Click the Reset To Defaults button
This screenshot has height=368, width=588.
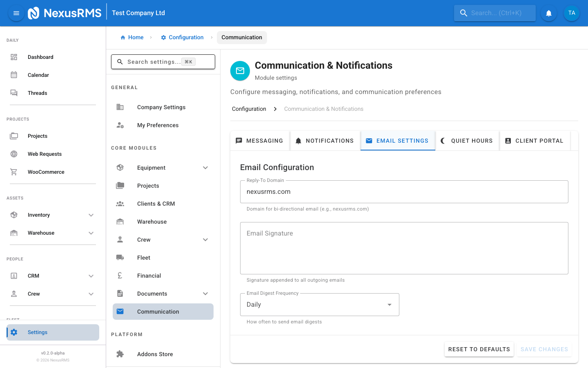479,349
